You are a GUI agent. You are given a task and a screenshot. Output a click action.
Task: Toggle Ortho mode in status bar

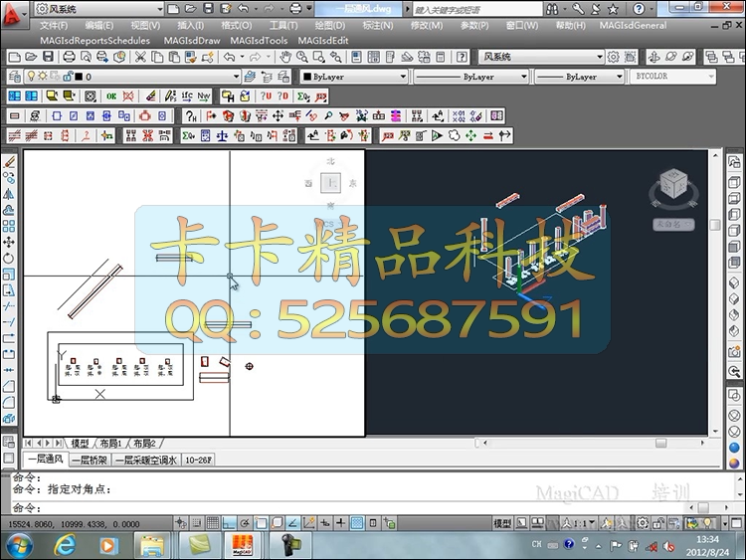(x=229, y=523)
